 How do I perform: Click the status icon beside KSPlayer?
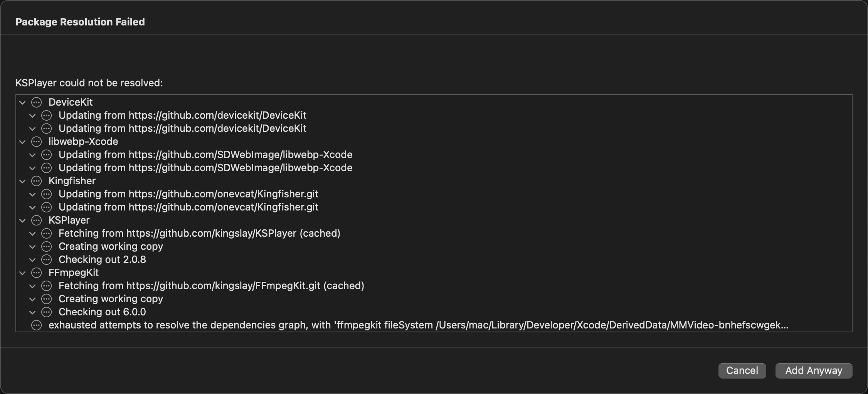(36, 220)
